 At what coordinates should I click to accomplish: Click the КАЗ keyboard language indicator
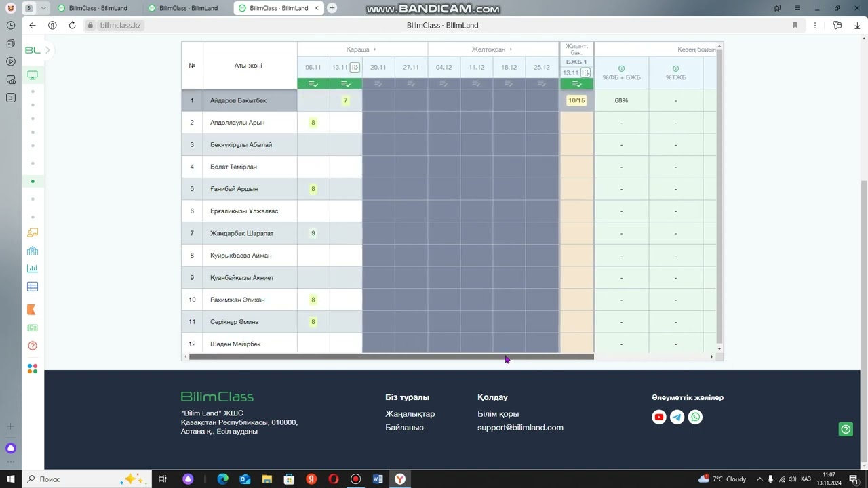(806, 479)
